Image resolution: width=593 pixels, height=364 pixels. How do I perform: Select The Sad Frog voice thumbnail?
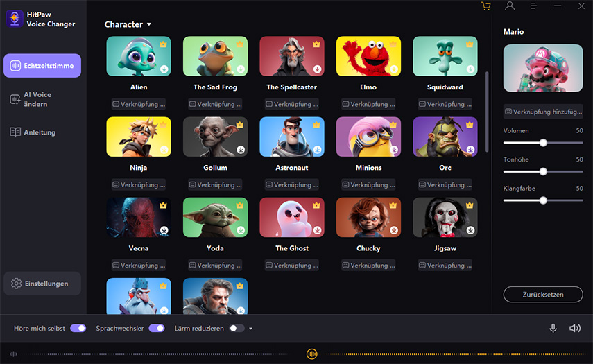tap(215, 56)
